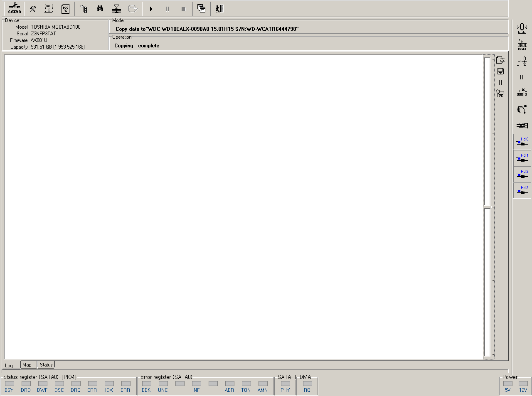Viewport: 532px width, 396px height.
Task: Click the stacked pages with X icon
Action: pyautogui.click(x=522, y=109)
